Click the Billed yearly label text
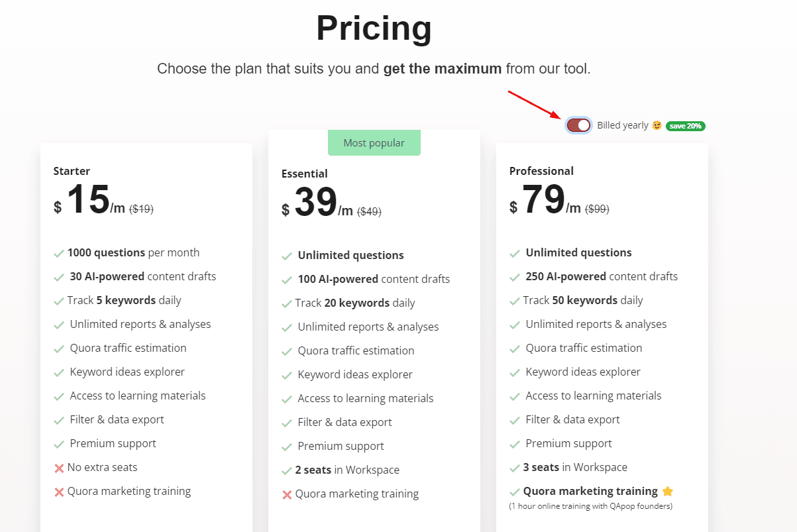This screenshot has height=532, width=797. pos(622,125)
